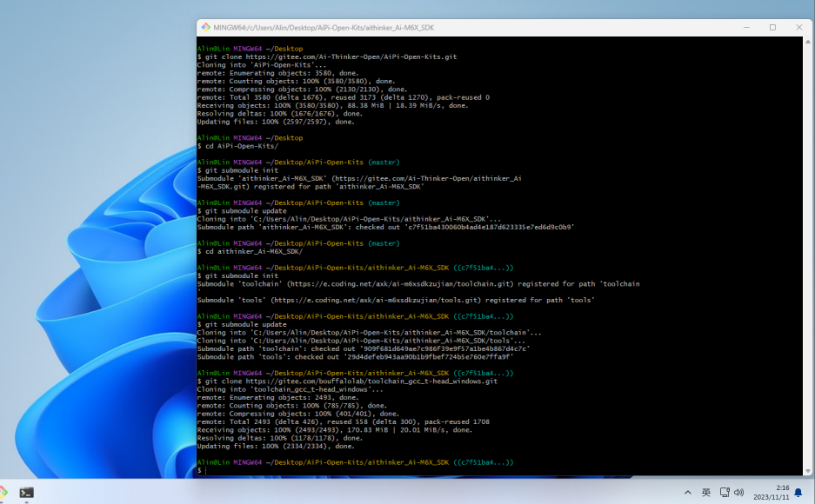Viewport: 815px width, 504px height.
Task: Click "Updating files: 100% (2597/2597), done."
Action: point(276,122)
